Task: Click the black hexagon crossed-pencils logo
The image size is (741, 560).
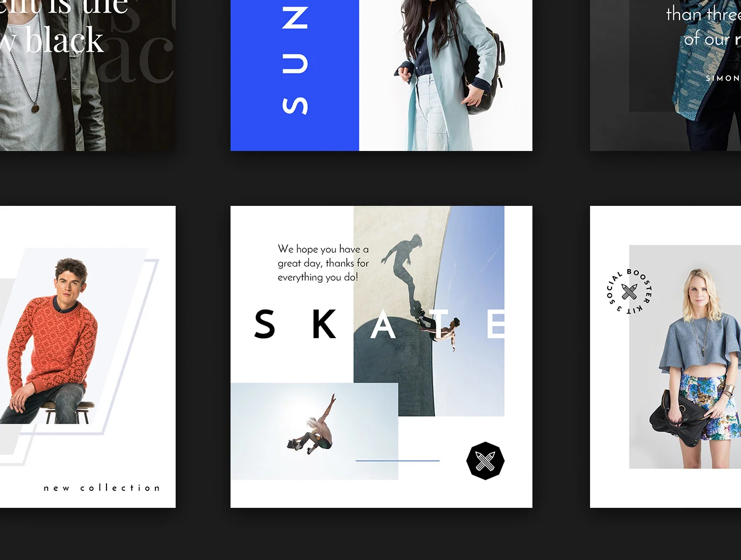Action: (x=485, y=461)
